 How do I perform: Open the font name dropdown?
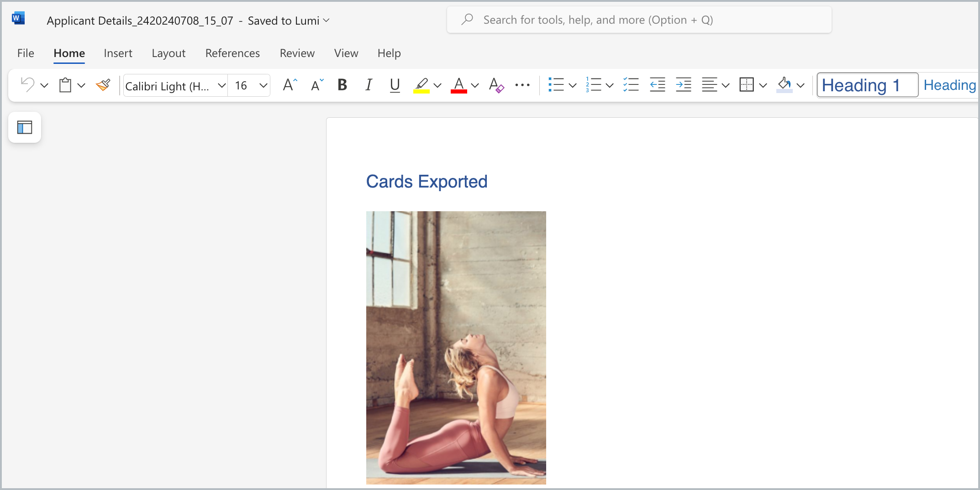pyautogui.click(x=221, y=85)
